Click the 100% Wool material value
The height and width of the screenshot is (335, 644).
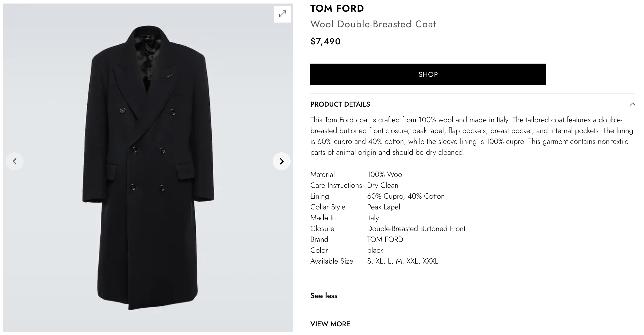385,175
